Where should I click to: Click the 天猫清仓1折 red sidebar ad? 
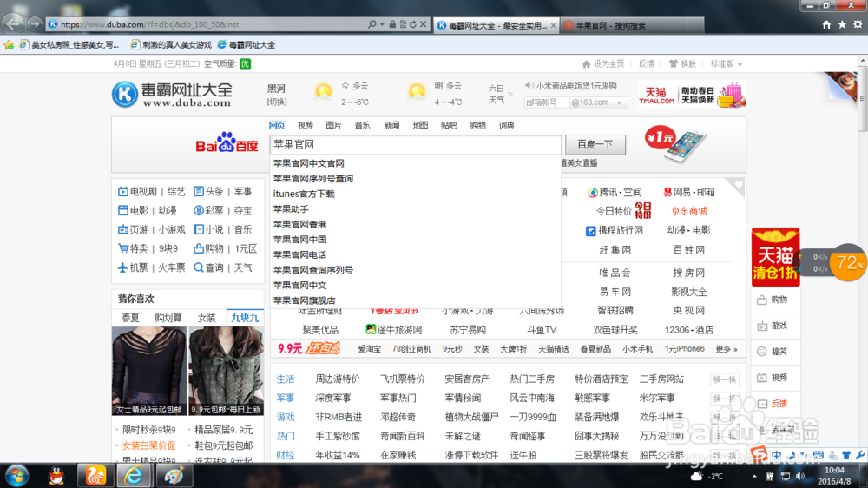[x=775, y=257]
